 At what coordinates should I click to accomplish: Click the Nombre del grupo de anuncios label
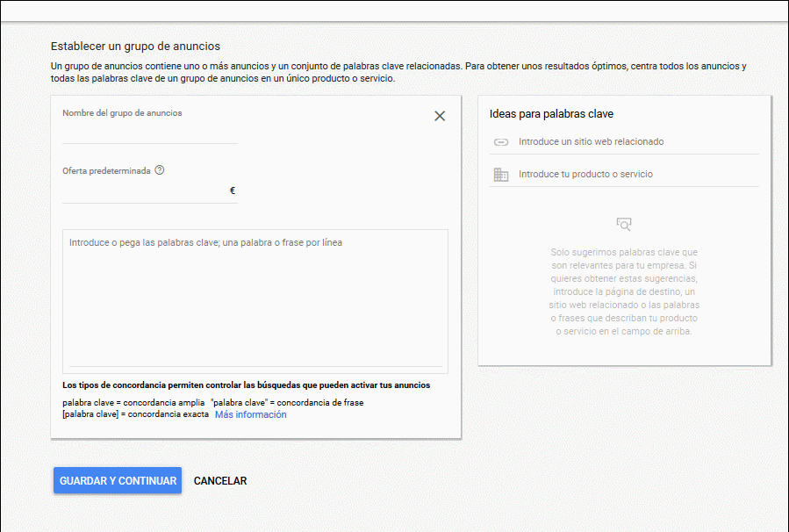coord(122,113)
